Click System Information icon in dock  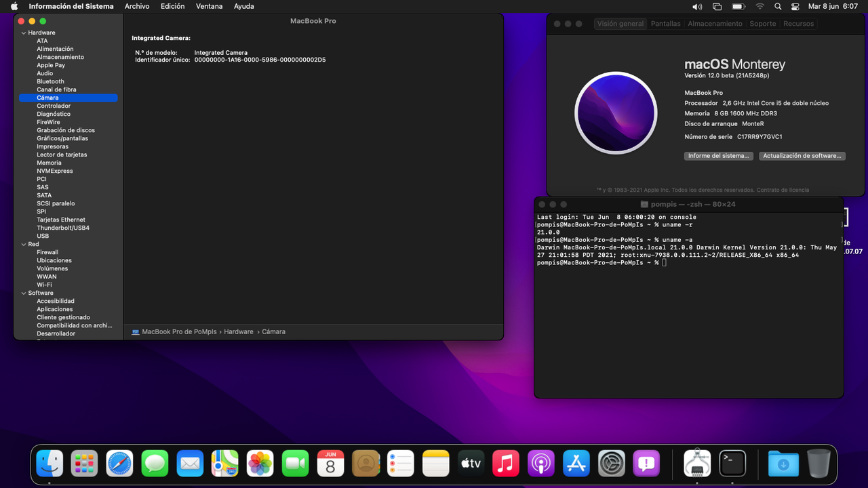[697, 464]
